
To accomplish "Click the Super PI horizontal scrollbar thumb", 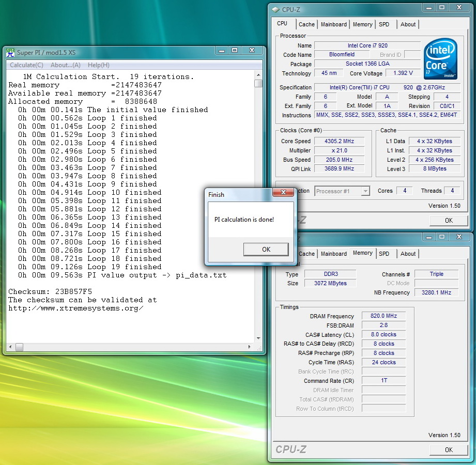I will click(20, 347).
